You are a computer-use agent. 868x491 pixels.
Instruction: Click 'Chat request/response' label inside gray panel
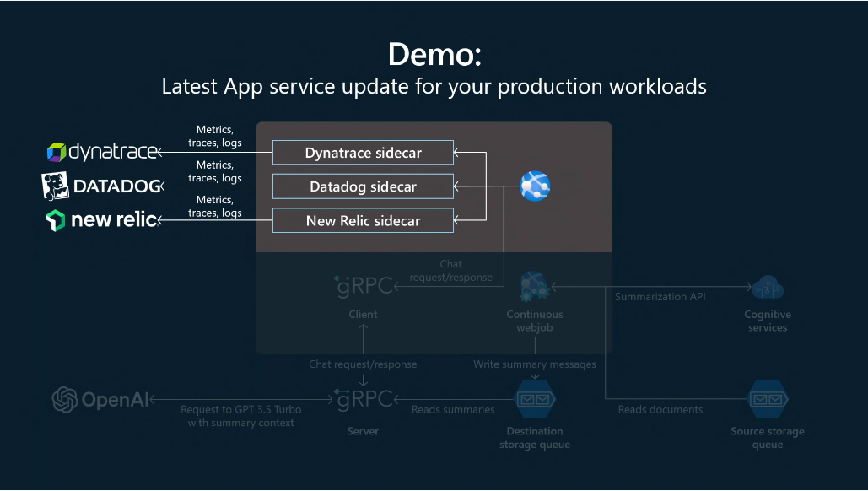point(450,271)
